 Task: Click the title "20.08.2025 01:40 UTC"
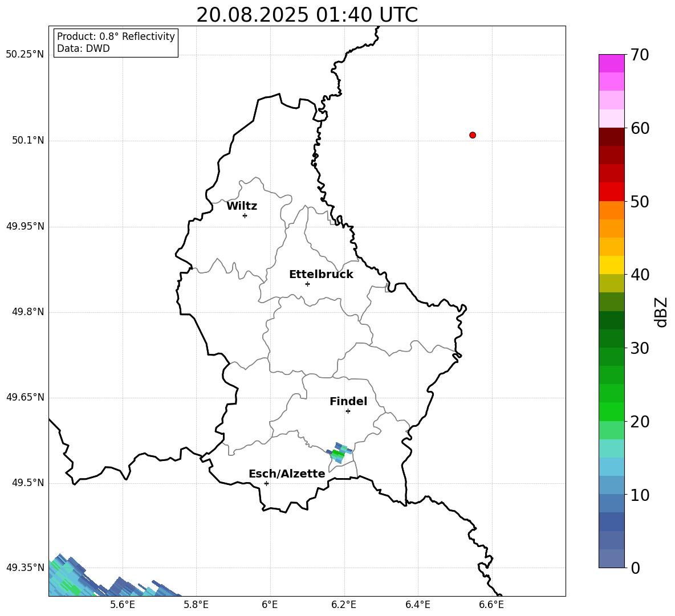coord(307,15)
